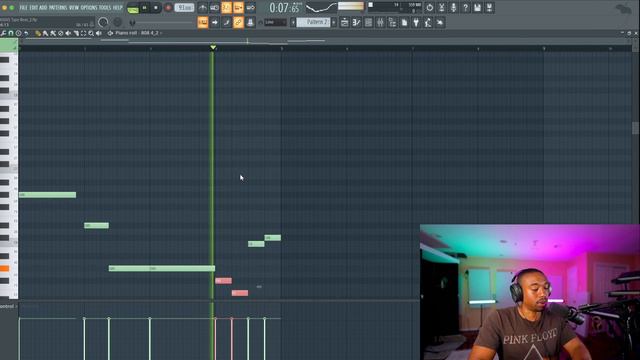Open piano roll magnet snap menu
640x360 pixels.
(x=11, y=33)
